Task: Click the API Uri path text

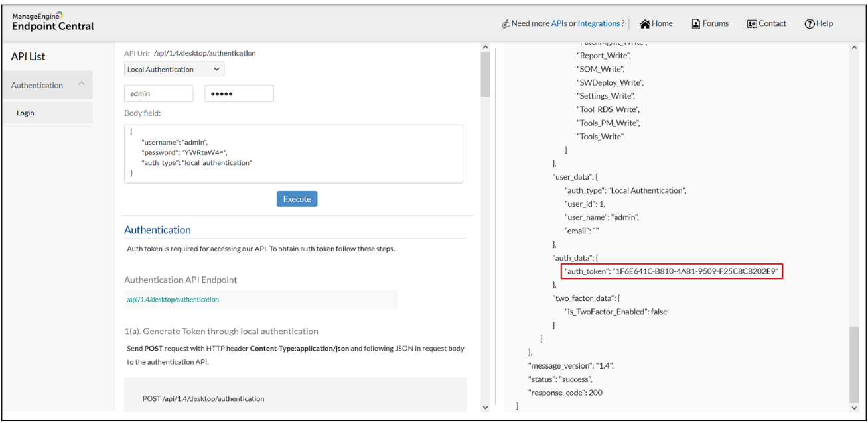Action: coord(204,53)
